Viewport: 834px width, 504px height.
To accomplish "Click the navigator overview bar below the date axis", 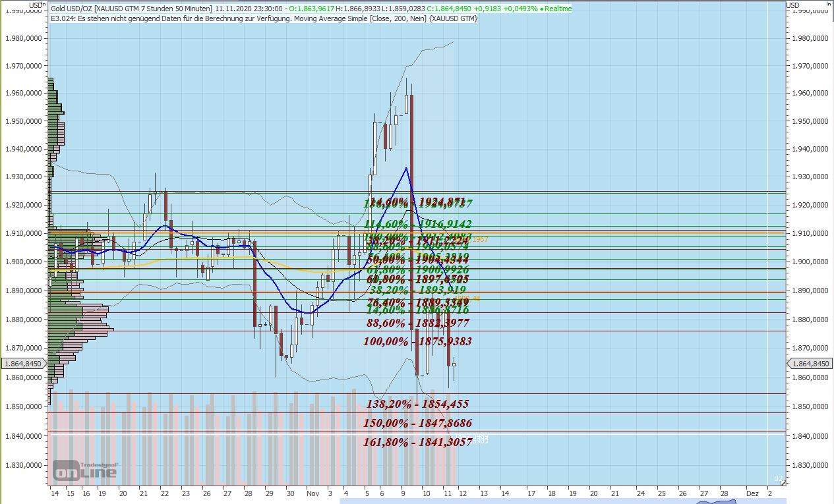I will 564,501.
